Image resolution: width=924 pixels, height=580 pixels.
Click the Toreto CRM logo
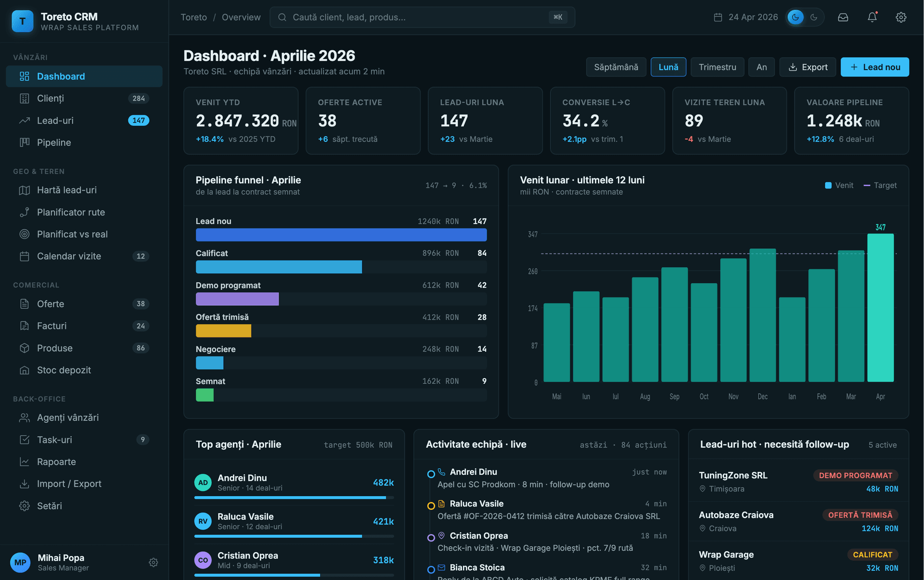(22, 21)
